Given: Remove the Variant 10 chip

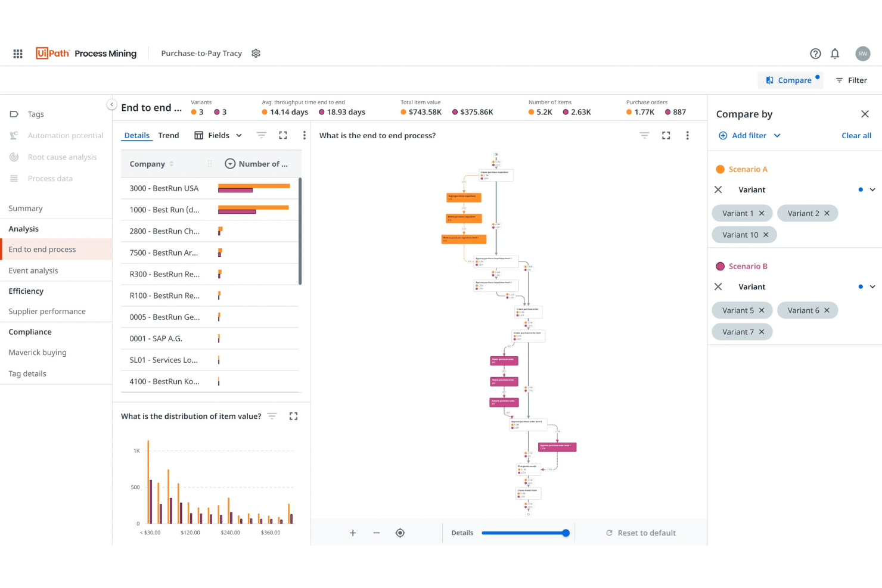Looking at the screenshot, I should pos(766,235).
